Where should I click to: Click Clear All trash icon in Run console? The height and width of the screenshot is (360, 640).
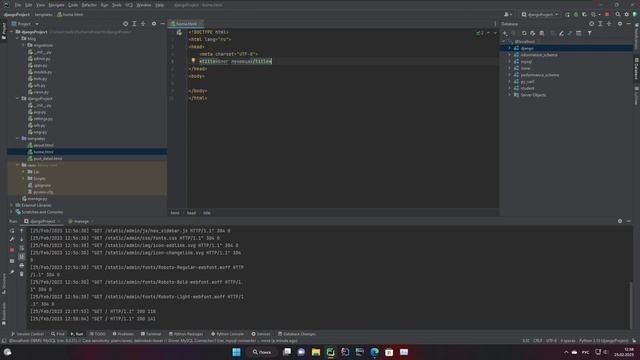[x=22, y=274]
